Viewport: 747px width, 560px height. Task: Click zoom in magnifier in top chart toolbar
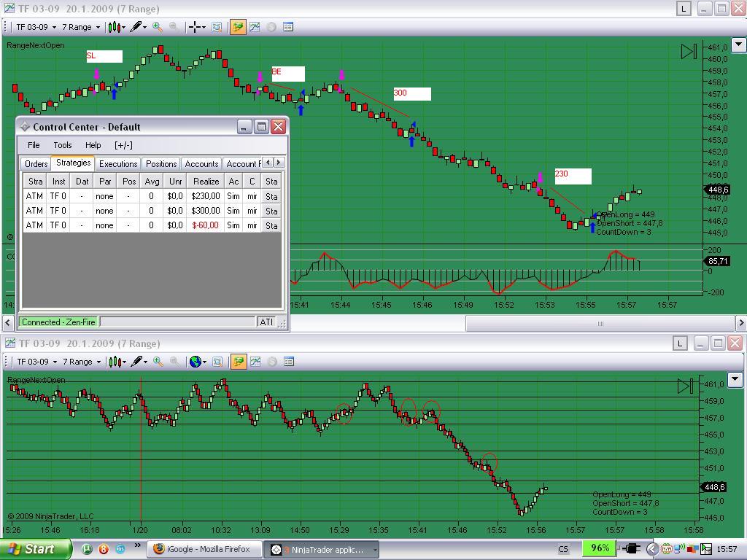click(x=157, y=27)
